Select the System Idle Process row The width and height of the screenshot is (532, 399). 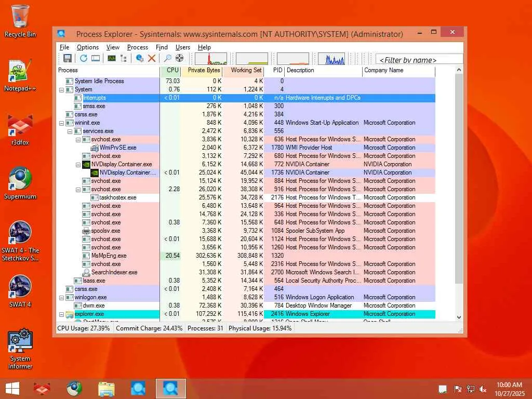[246, 81]
